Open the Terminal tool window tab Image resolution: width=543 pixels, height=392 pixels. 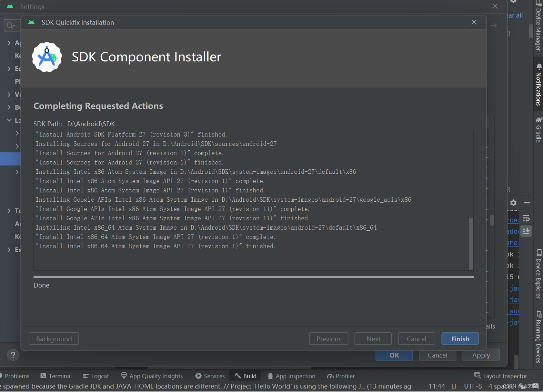point(56,376)
